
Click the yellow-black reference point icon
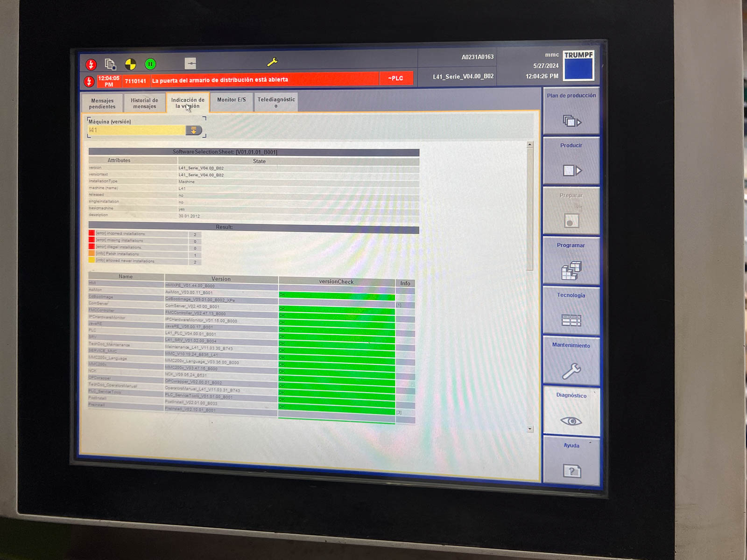[130, 64]
